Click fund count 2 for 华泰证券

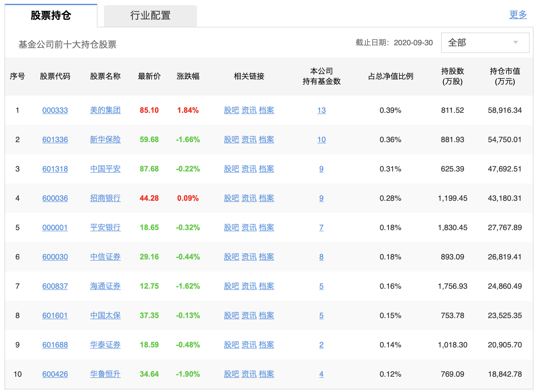322,345
